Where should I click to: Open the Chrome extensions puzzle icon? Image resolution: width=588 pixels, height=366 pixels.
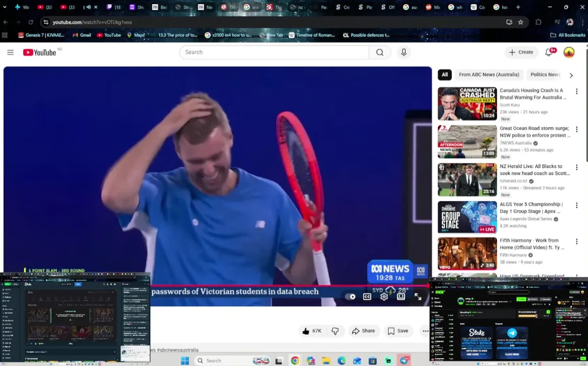[539, 22]
